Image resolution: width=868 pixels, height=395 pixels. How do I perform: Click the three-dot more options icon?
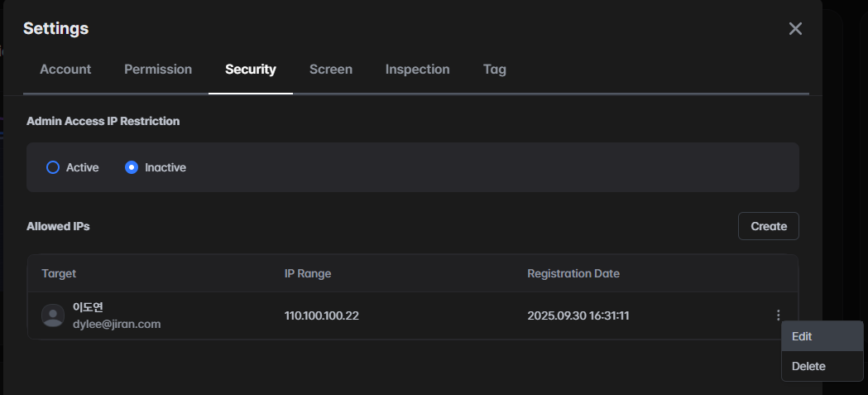[x=778, y=316]
